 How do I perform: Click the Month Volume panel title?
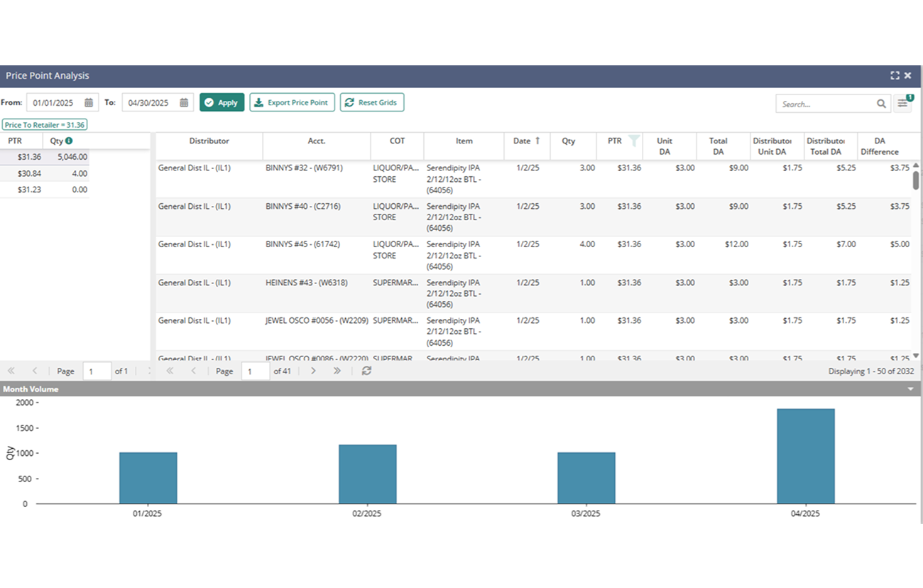pyautogui.click(x=31, y=389)
